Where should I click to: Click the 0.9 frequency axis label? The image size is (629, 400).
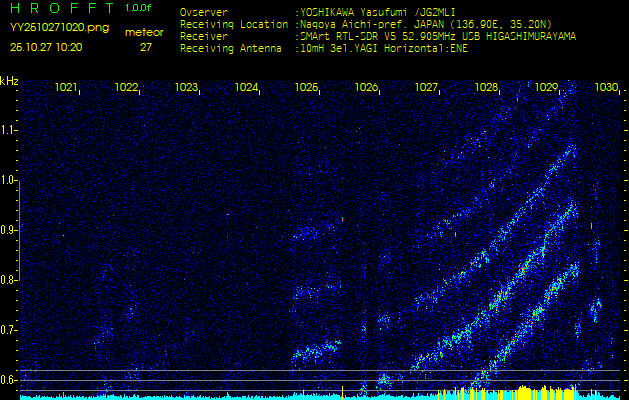tap(8, 230)
